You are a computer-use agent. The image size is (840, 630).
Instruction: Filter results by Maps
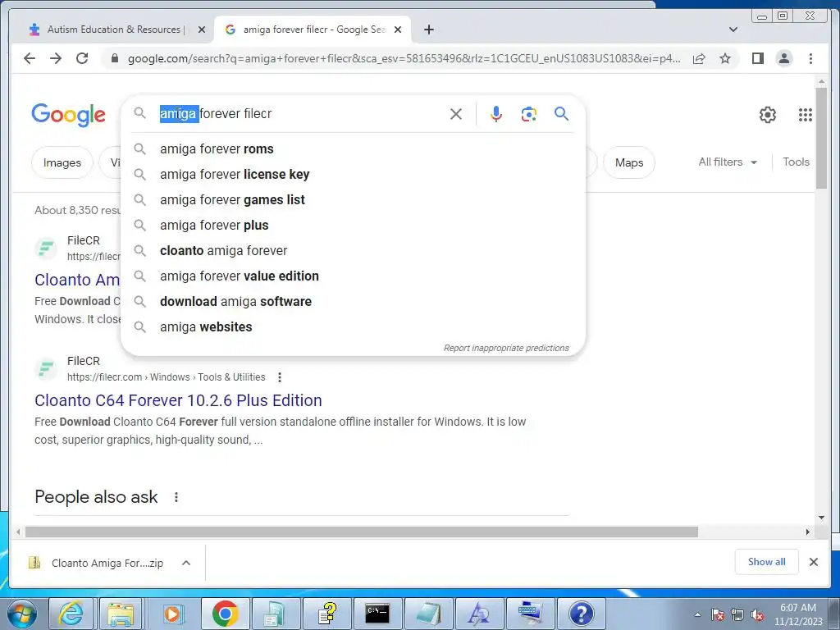(629, 162)
